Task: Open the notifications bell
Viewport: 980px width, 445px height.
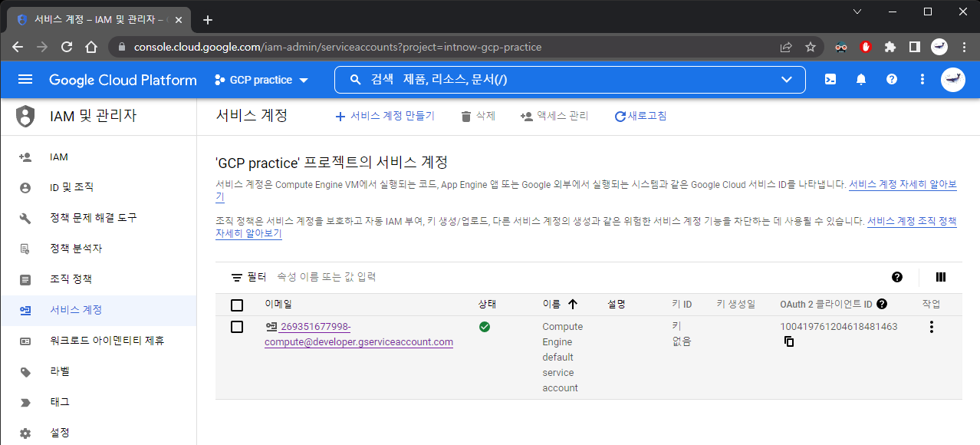Action: click(860, 80)
